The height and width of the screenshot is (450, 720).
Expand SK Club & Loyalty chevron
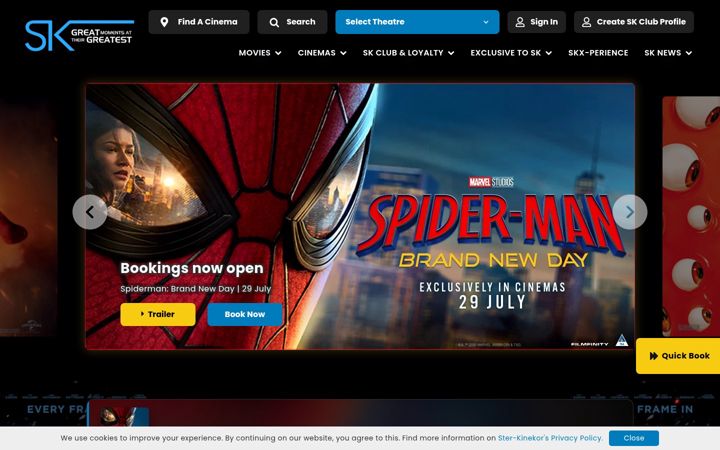pyautogui.click(x=451, y=53)
